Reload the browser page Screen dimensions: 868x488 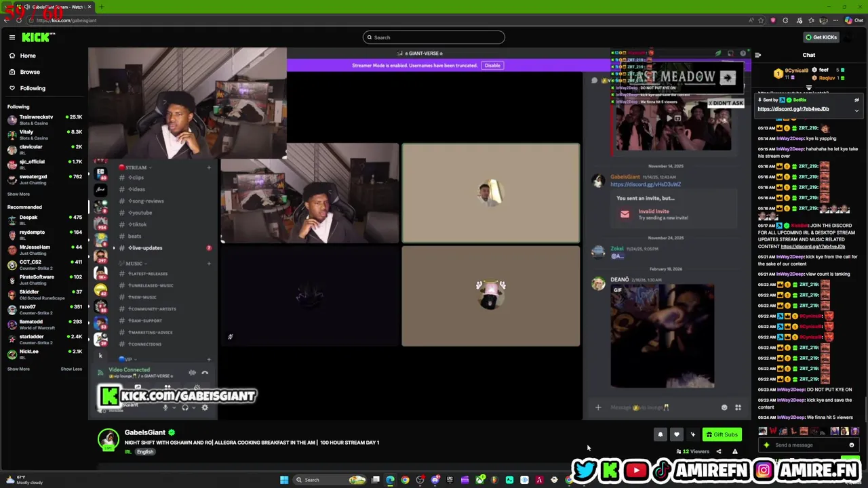pyautogui.click(x=18, y=20)
